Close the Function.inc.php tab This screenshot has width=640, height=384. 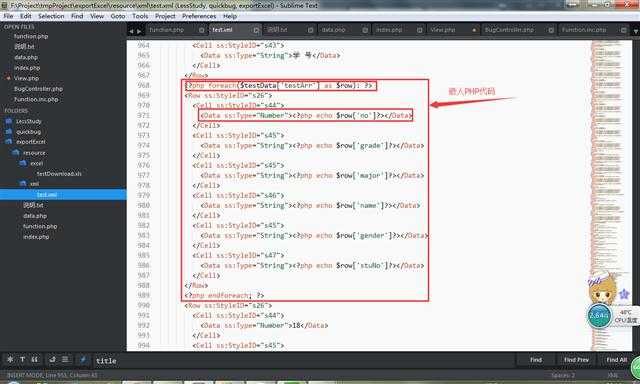tap(623, 30)
